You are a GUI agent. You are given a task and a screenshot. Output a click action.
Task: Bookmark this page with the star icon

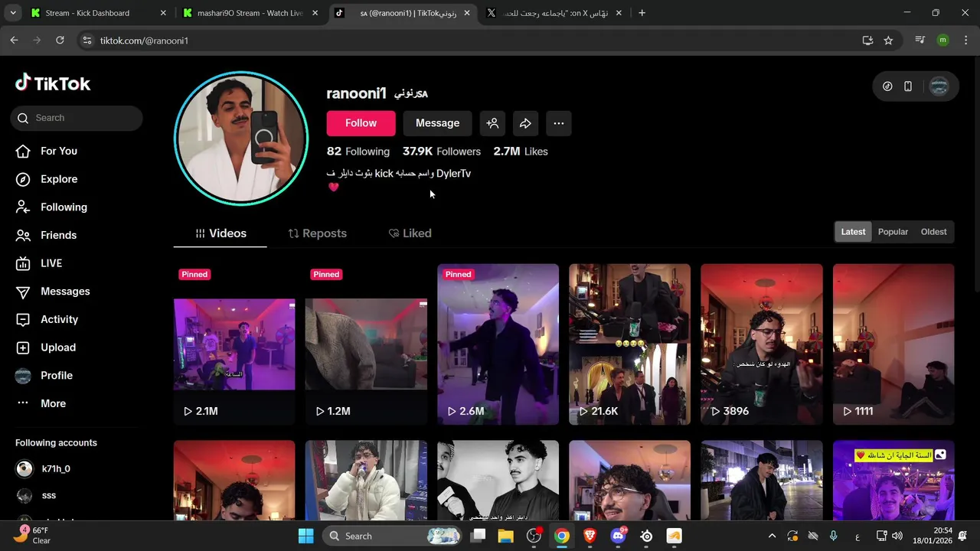(x=888, y=41)
